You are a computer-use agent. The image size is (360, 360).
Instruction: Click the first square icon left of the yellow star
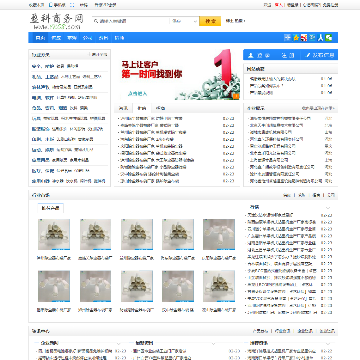[287, 38]
